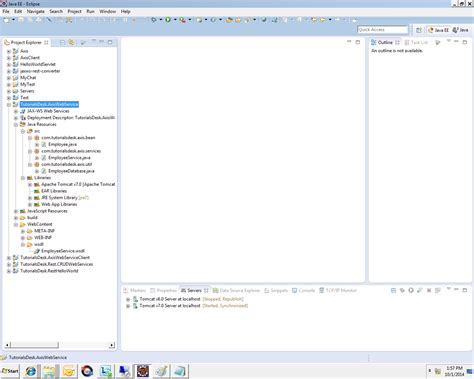Stop the server using Servers view icon
This screenshot has width=474, height=379.
coord(429,290)
